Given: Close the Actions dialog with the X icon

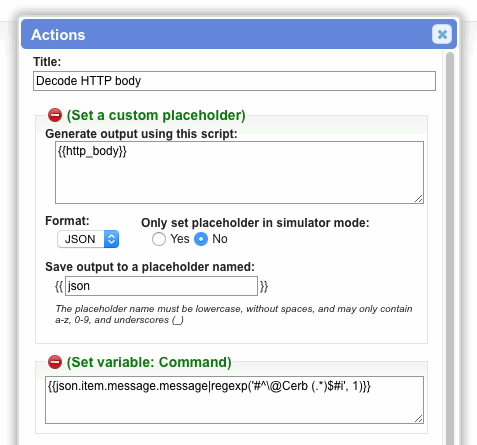Looking at the screenshot, I should point(442,34).
